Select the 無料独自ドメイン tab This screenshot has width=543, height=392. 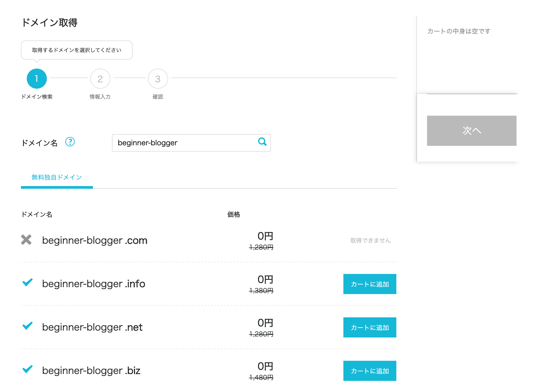coord(57,177)
